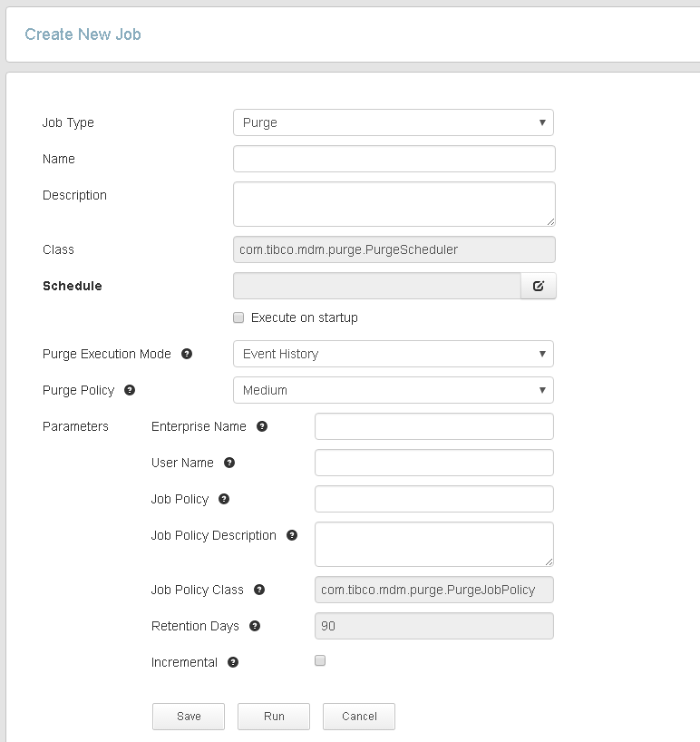Open the Purge Execution Mode dropdown
The height and width of the screenshot is (742, 700).
[394, 354]
